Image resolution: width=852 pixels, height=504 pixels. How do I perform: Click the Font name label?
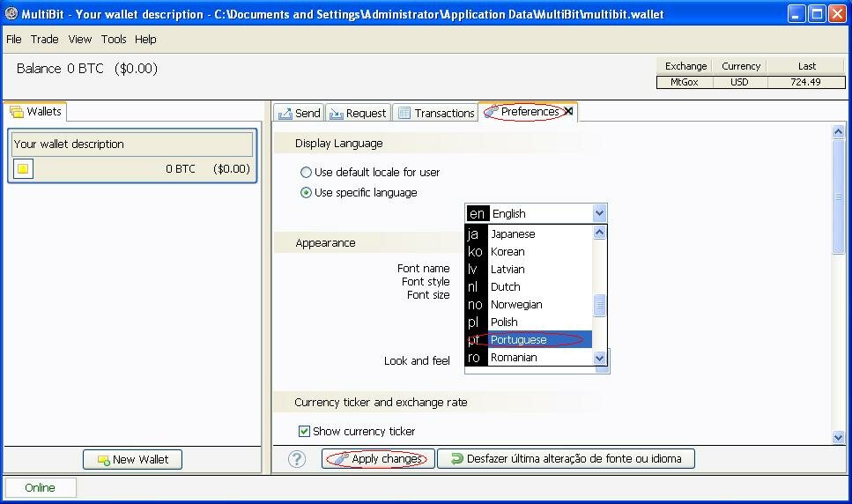coord(423,268)
